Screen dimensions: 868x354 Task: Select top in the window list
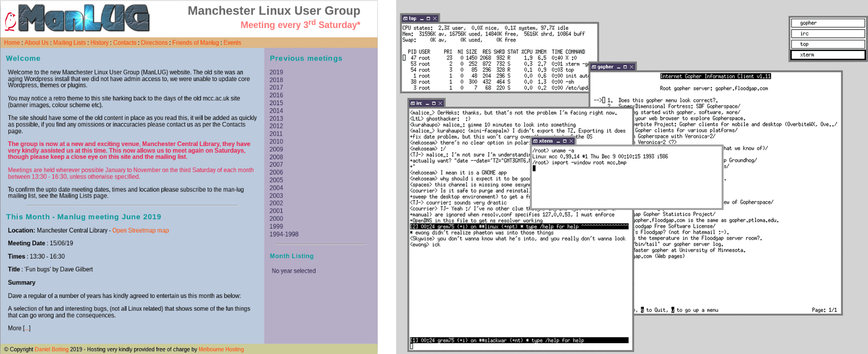pyautogui.click(x=828, y=44)
